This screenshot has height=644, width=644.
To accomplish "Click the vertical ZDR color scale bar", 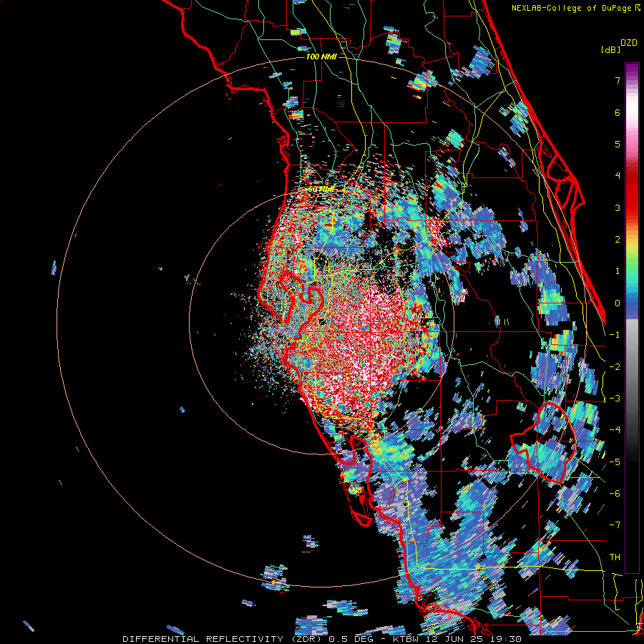I will (x=632, y=318).
